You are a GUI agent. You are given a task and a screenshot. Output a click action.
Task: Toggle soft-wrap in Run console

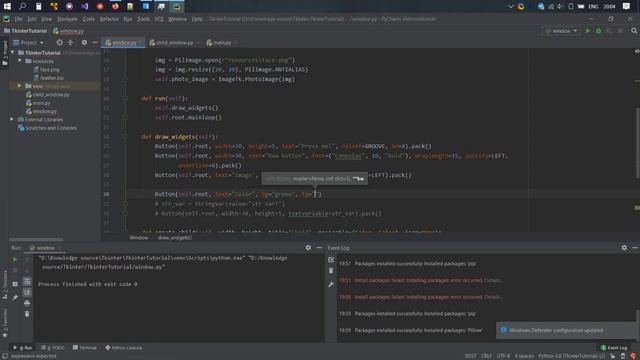(27, 282)
